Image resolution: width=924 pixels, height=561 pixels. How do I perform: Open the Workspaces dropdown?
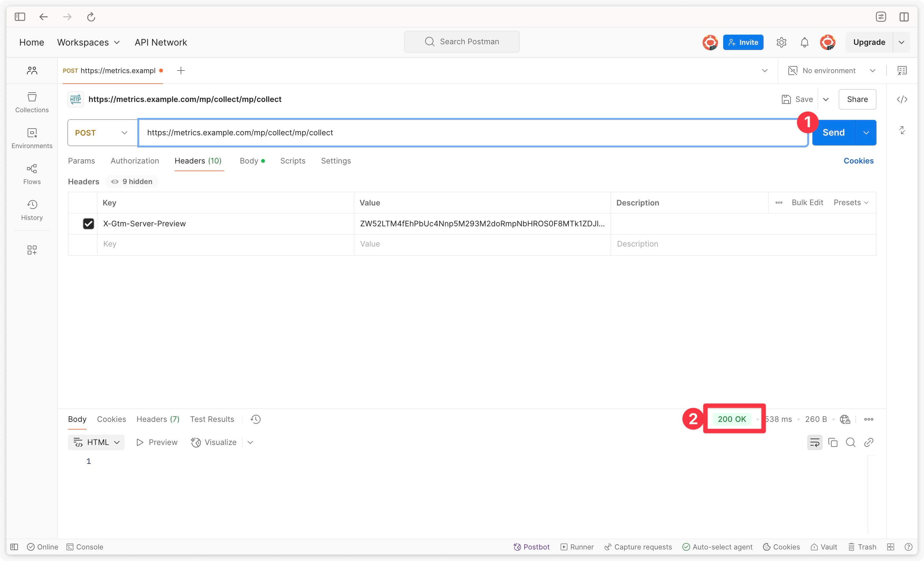(x=88, y=42)
